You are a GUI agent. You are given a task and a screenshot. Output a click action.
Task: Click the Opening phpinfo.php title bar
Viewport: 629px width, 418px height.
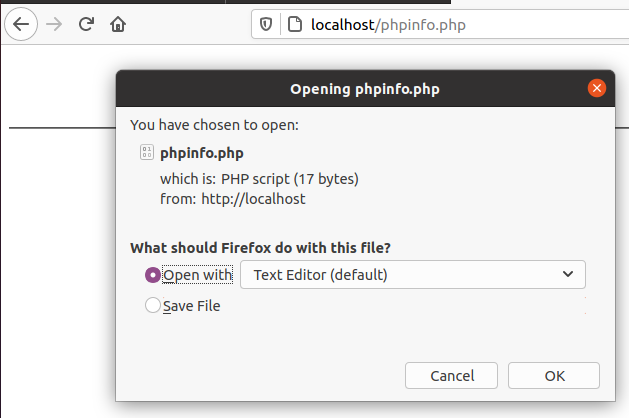point(365,89)
